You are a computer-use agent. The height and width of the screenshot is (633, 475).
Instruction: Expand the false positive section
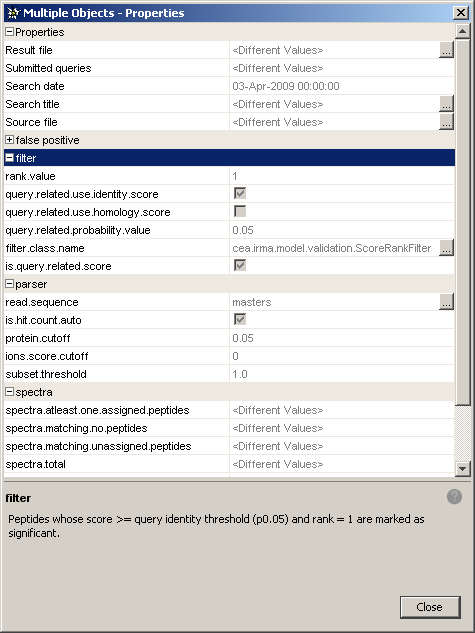point(9,140)
